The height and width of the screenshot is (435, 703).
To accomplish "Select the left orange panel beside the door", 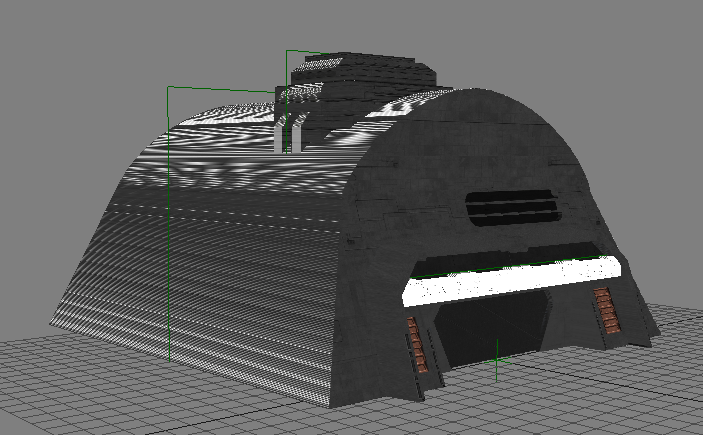I will pos(417,344).
